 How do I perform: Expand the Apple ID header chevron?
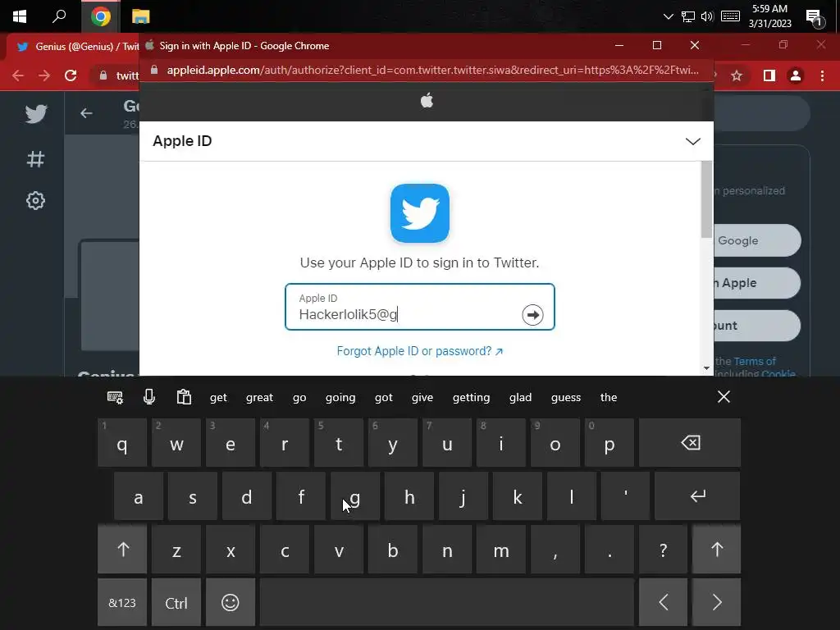coord(692,141)
